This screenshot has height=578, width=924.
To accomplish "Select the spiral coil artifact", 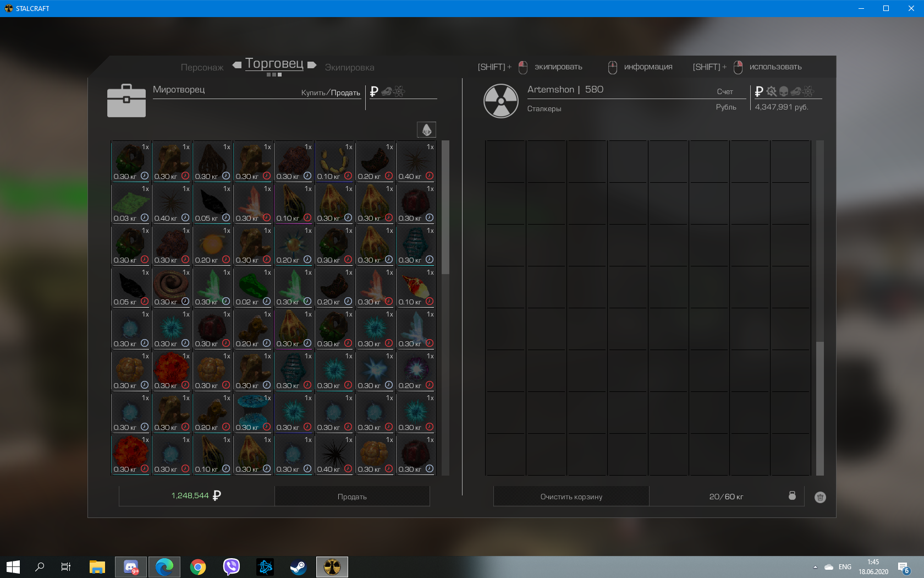I will point(172,287).
